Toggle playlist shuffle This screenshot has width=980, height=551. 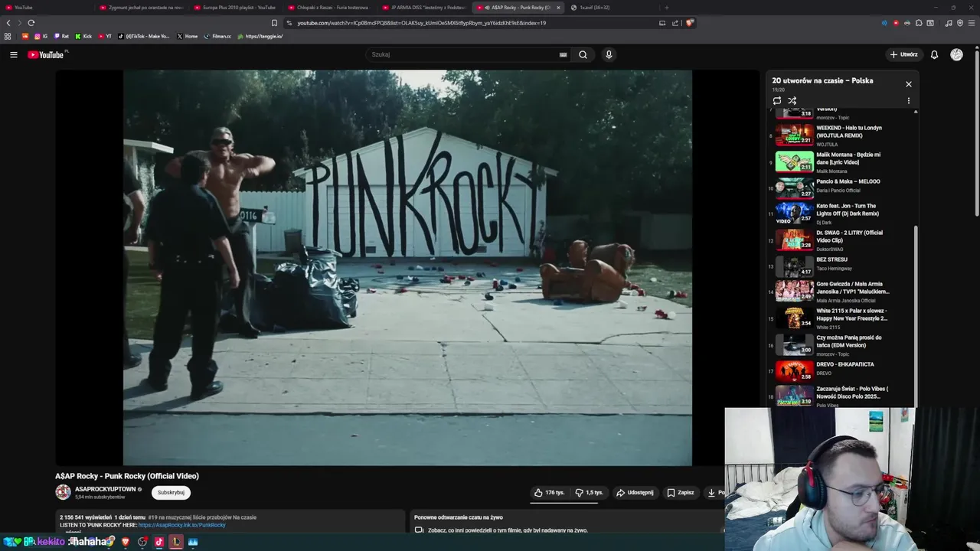[x=792, y=100]
